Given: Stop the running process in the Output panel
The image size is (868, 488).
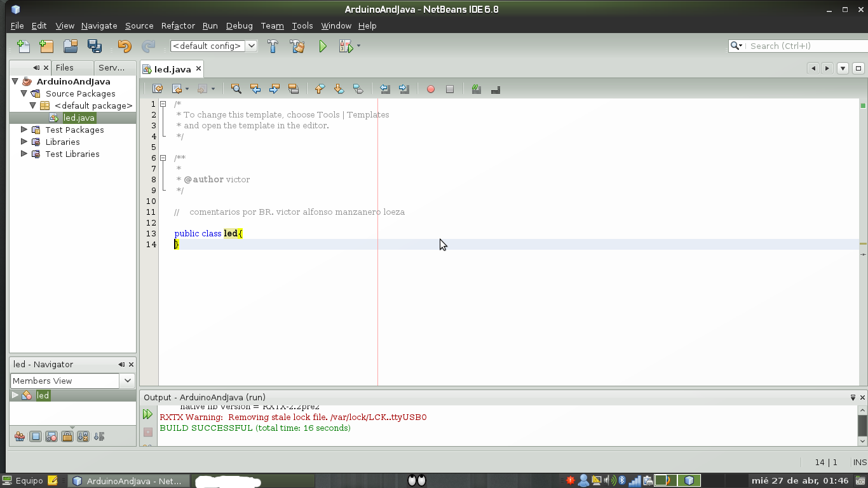Looking at the screenshot, I should [x=147, y=431].
